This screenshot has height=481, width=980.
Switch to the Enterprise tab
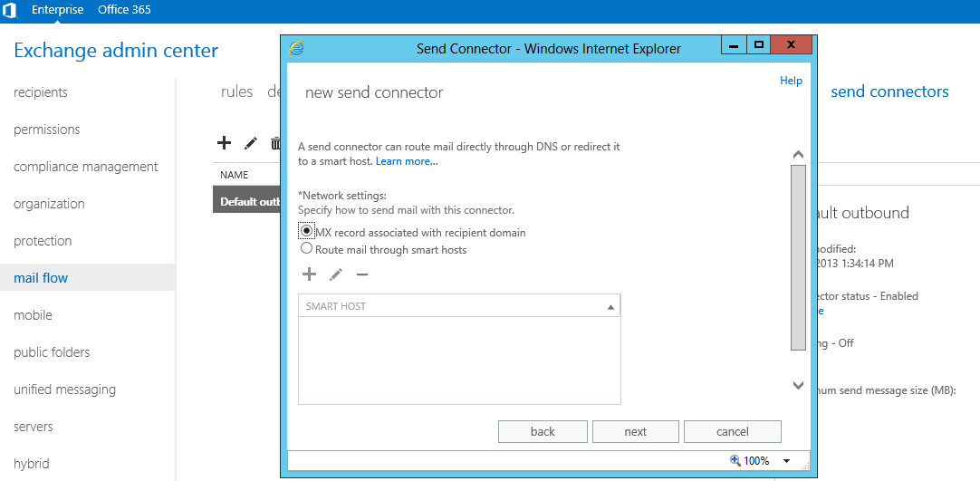(57, 10)
